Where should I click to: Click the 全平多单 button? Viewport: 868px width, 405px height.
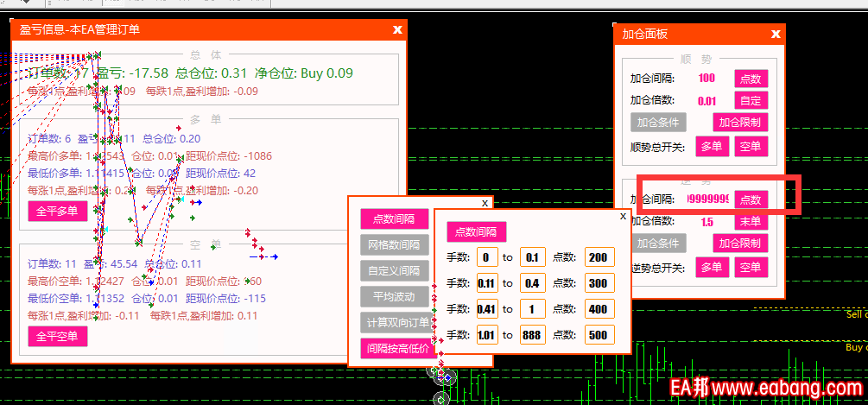tap(57, 211)
